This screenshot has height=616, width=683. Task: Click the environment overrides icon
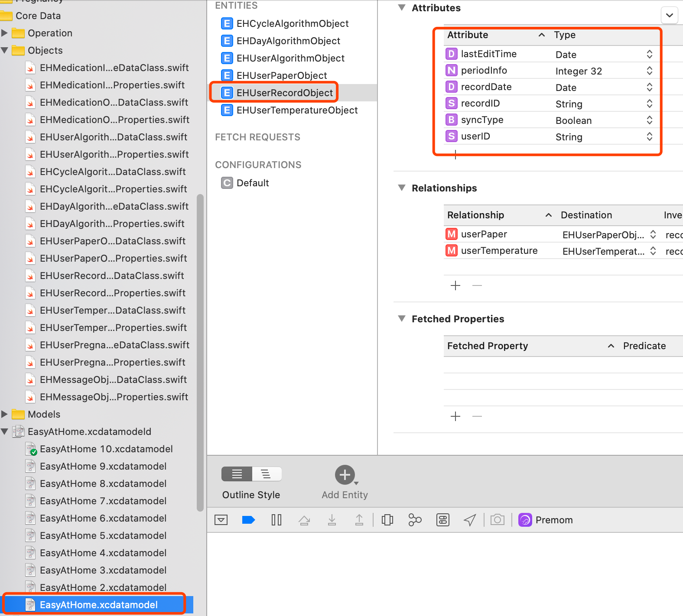coord(443,520)
